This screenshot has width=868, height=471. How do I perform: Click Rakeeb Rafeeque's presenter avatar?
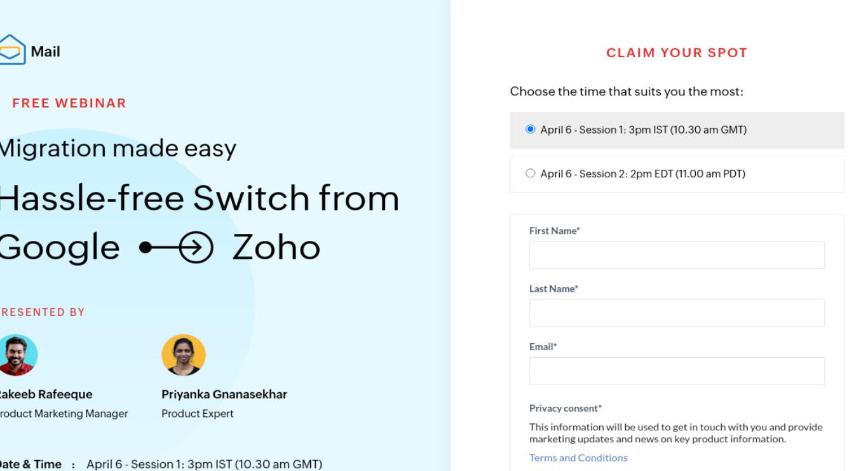pos(18,355)
